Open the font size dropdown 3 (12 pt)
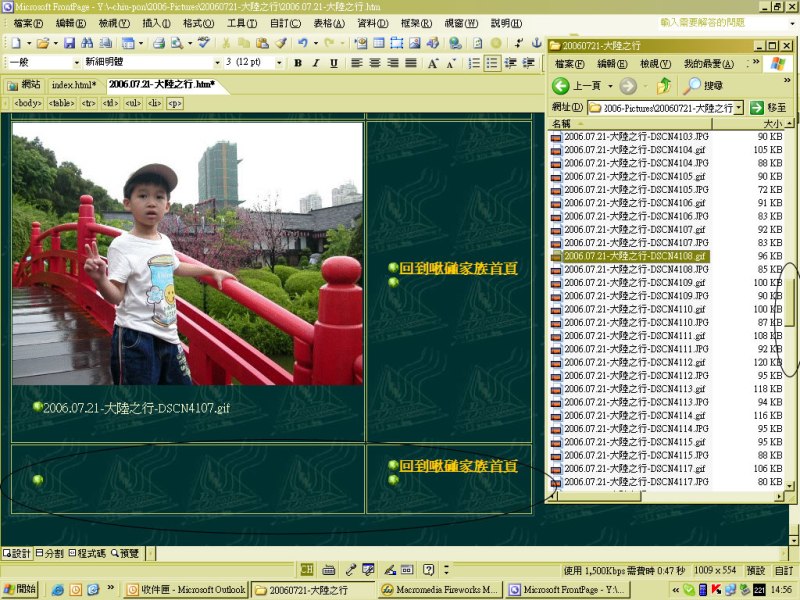Viewport: 800px width, 600px height. [x=279, y=63]
